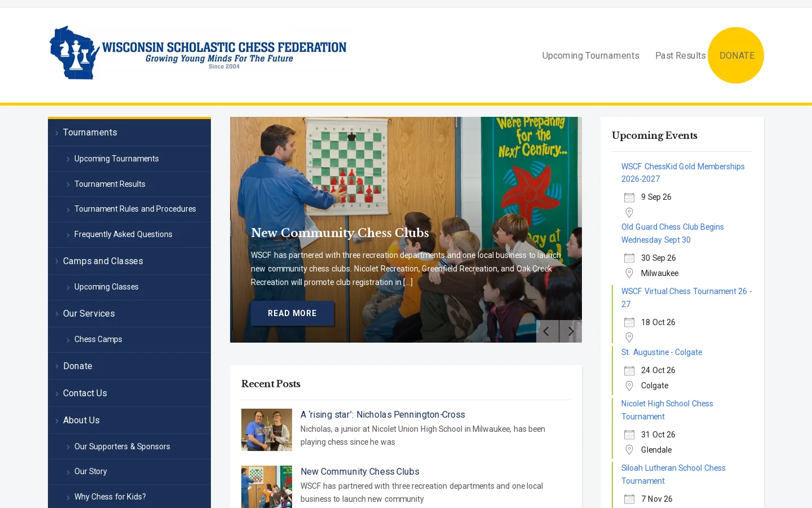Open Tournament Rules and Procedures
This screenshot has width=812, height=508.
[129, 209]
